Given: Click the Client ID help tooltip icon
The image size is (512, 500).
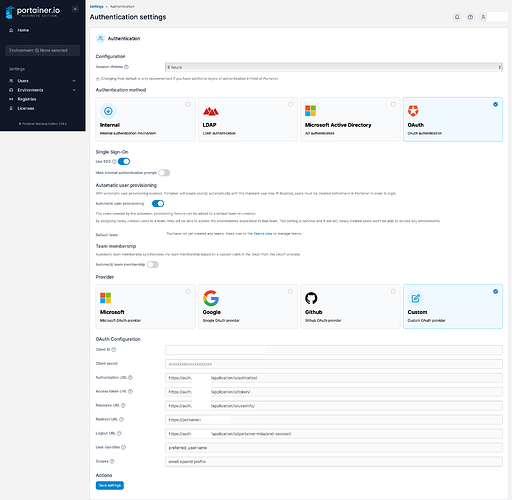Looking at the screenshot, I should [x=114, y=350].
